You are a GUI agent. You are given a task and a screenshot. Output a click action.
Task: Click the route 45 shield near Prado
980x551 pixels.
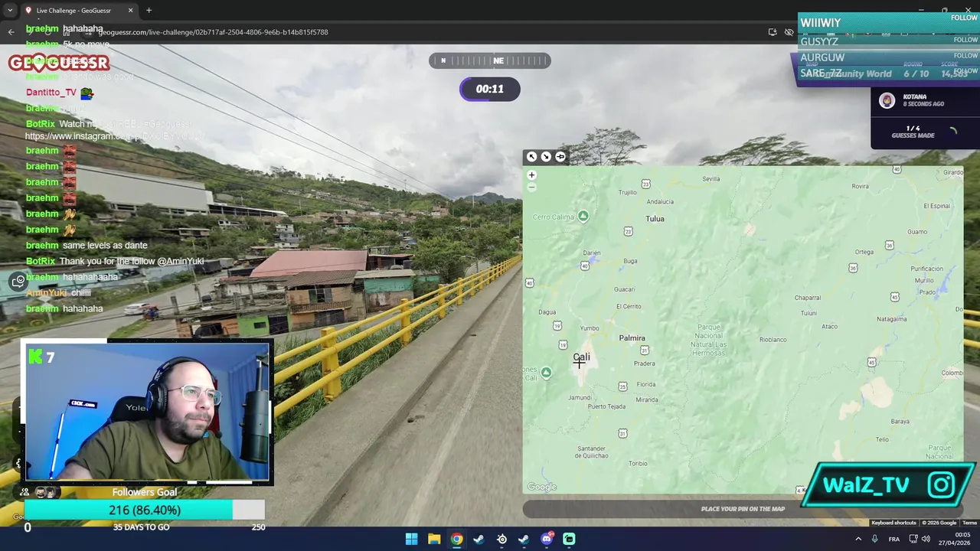(894, 296)
